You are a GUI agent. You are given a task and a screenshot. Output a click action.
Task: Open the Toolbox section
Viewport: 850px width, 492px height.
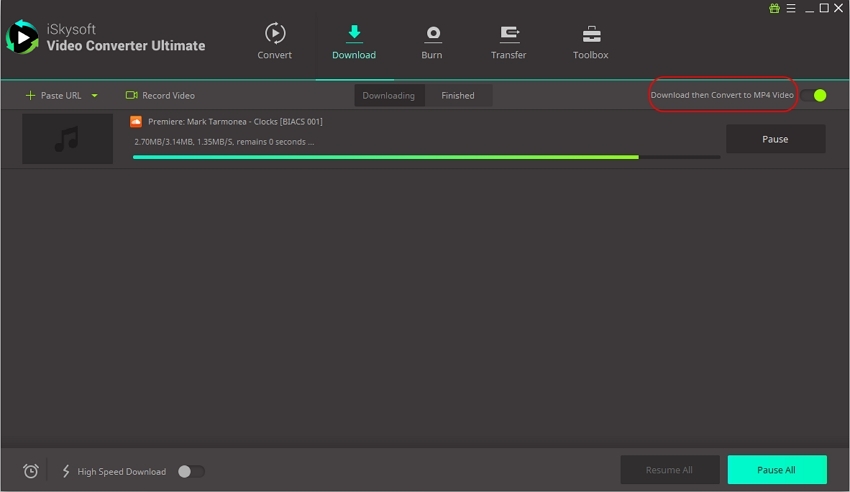click(x=590, y=34)
